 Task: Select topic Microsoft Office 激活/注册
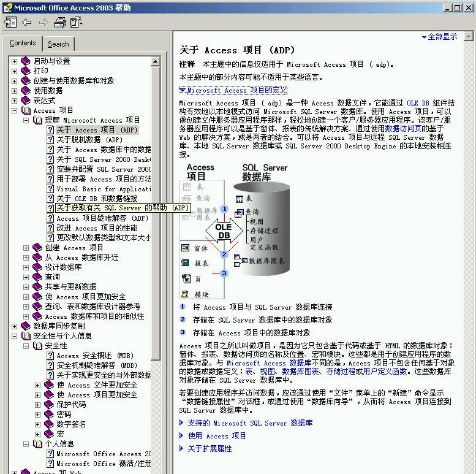pyautogui.click(x=104, y=464)
